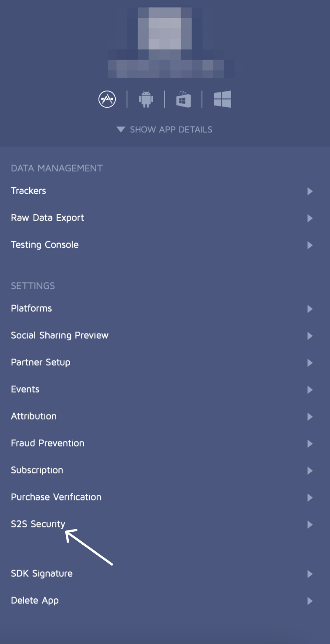Click the arrow beside Events
The image size is (330, 644).
pos(310,390)
